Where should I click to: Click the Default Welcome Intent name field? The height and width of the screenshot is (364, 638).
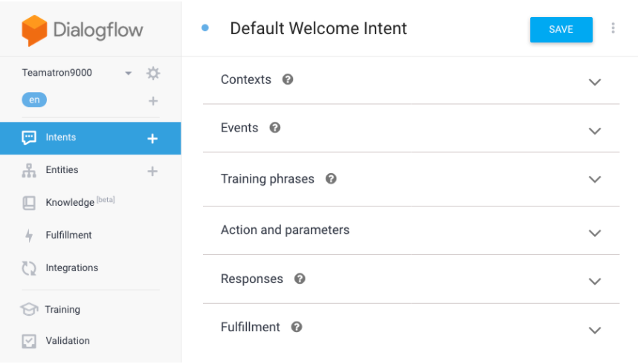click(318, 29)
